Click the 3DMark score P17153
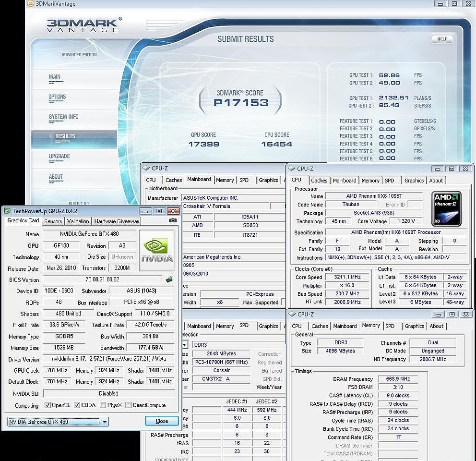The width and height of the screenshot is (476, 461). [241, 103]
